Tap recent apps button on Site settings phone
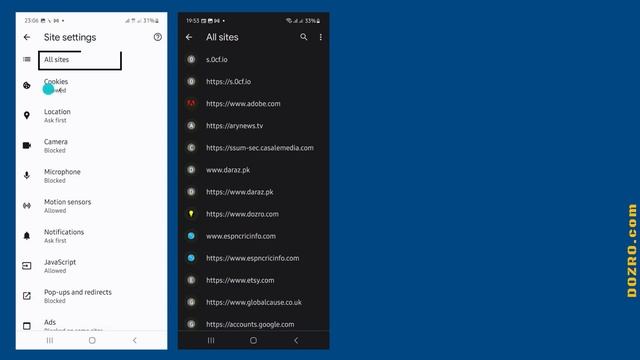This screenshot has height=360, width=640. point(50,340)
